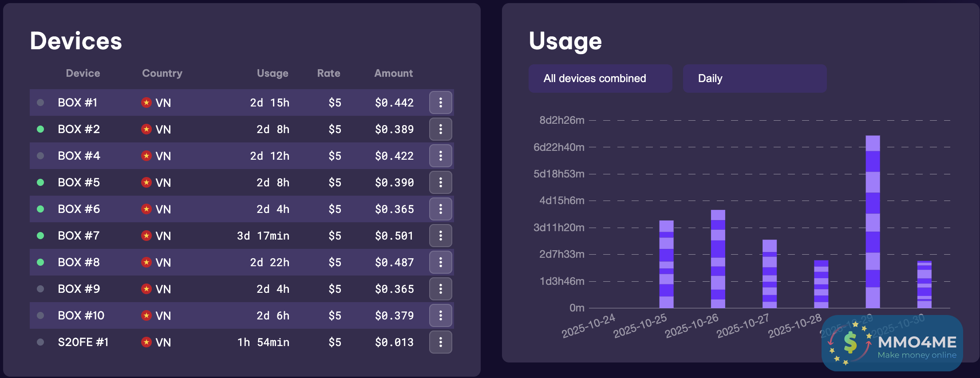Open the three-dot menu for BOX #7
The width and height of the screenshot is (980, 378).
[x=440, y=236]
